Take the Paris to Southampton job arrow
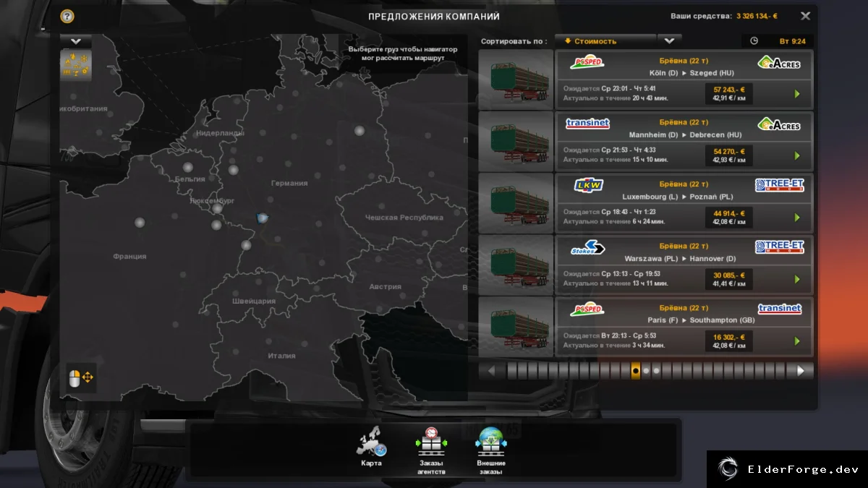Viewport: 868px width, 488px height. pos(797,341)
